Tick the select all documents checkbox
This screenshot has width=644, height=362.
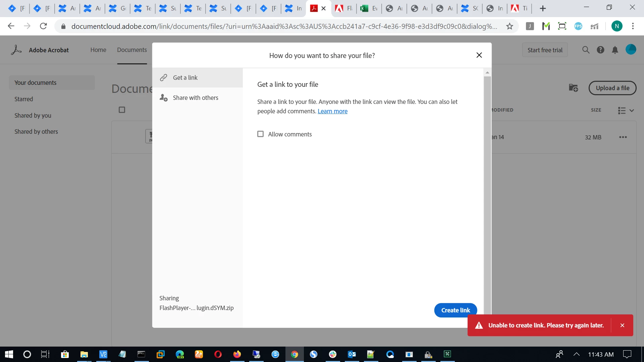pyautogui.click(x=122, y=110)
